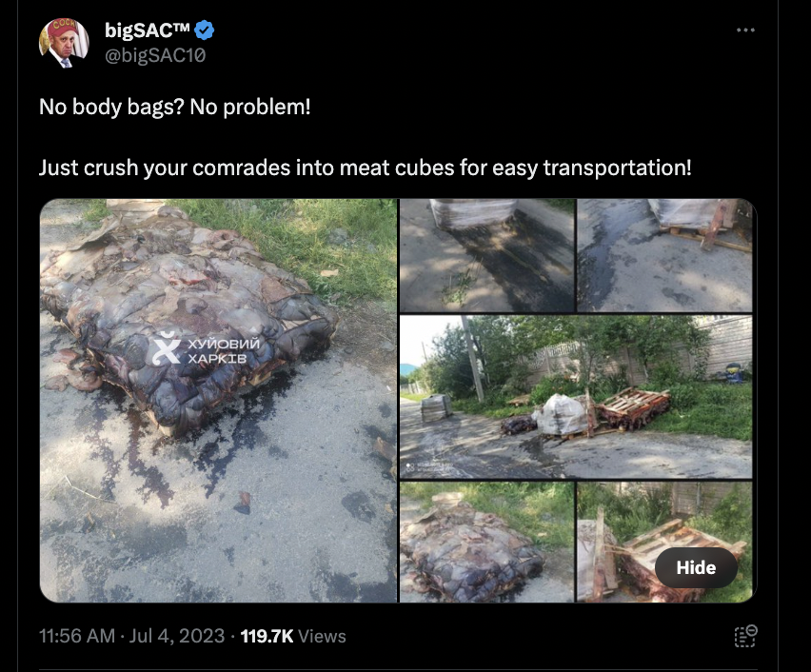Click the 'meat cubes' tweet text line
Viewport: 811px width, 672px height.
pyautogui.click(x=366, y=168)
